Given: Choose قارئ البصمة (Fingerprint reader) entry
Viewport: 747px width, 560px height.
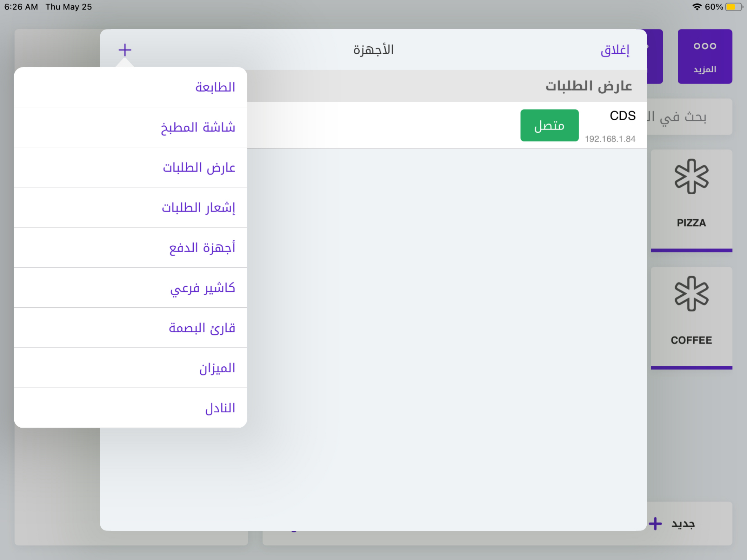Looking at the screenshot, I should click(x=202, y=328).
